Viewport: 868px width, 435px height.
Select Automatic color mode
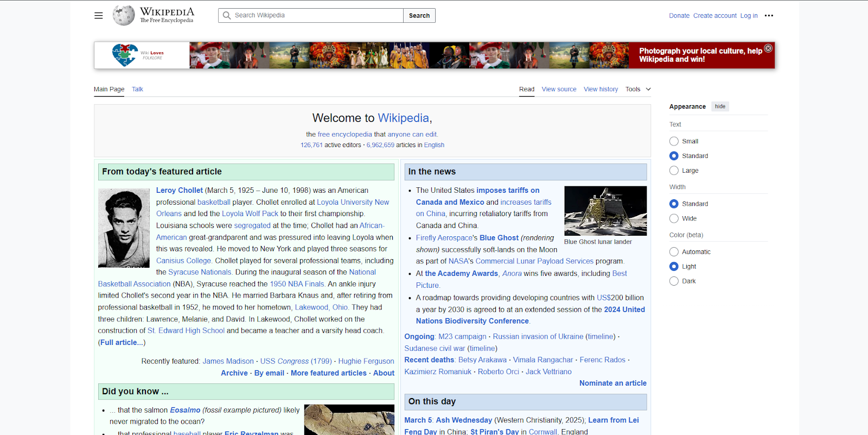pyautogui.click(x=674, y=252)
